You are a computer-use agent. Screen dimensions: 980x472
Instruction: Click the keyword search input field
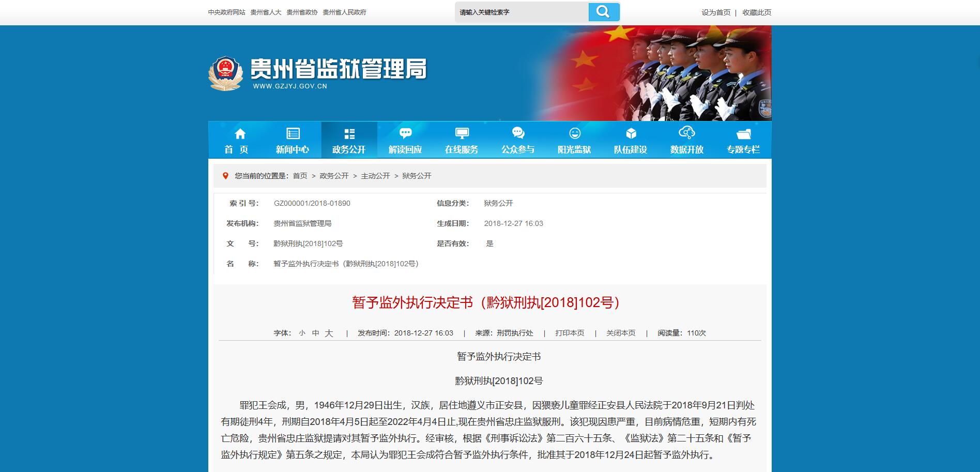pyautogui.click(x=521, y=12)
